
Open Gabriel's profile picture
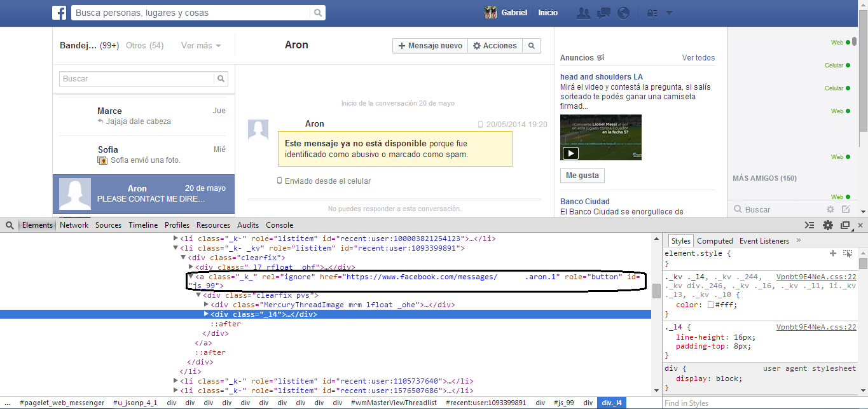tap(490, 13)
